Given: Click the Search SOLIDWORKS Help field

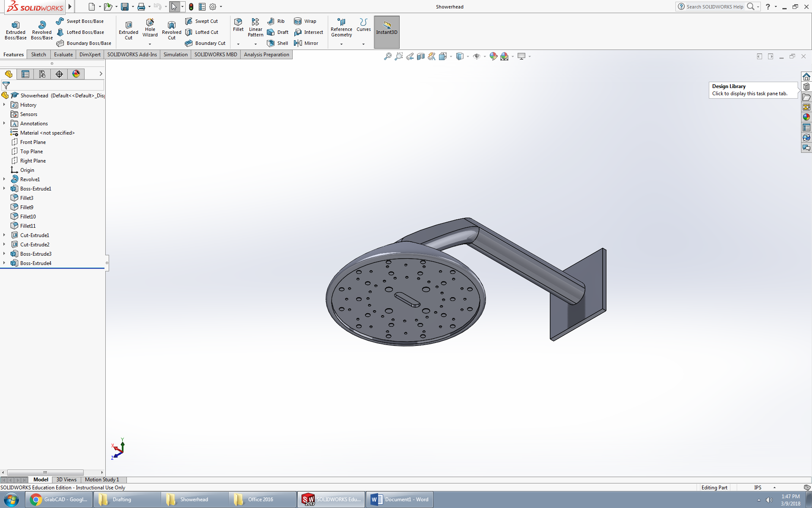Looking at the screenshot, I should pos(715,7).
